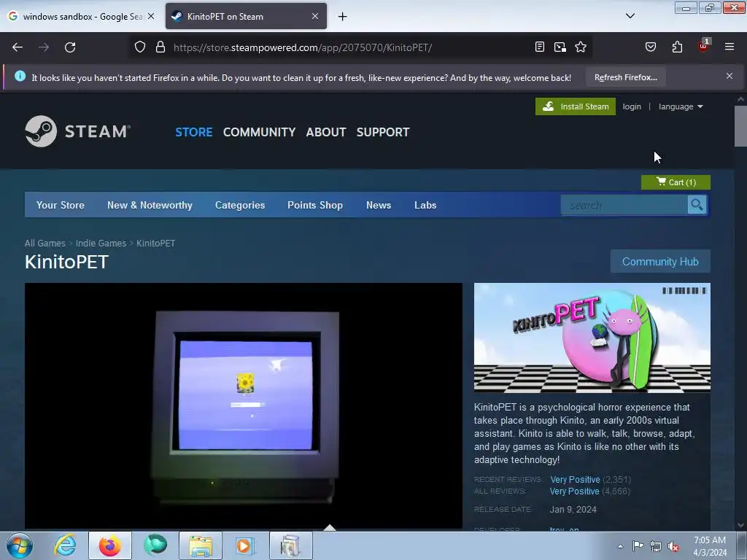The height and width of the screenshot is (560, 747).
Task: Click the padlock site security icon
Action: [x=160, y=47]
